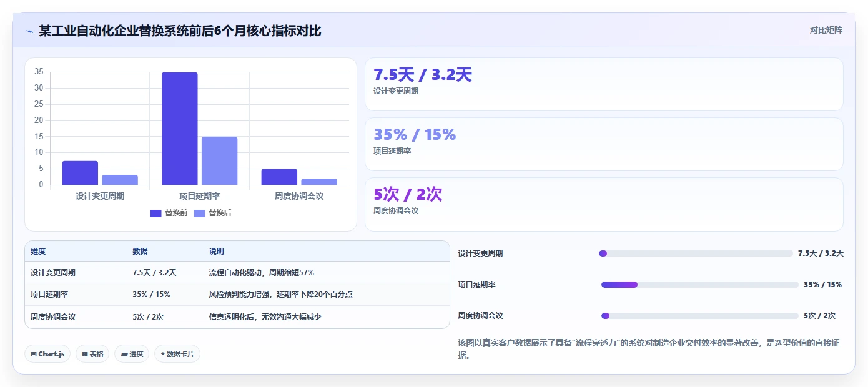Toggle the 替换前 legend entry
The width and height of the screenshot is (868, 387).
169,213
